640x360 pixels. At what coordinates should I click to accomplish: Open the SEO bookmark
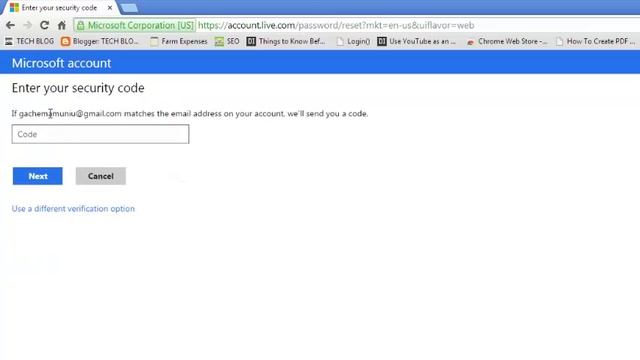pyautogui.click(x=227, y=41)
